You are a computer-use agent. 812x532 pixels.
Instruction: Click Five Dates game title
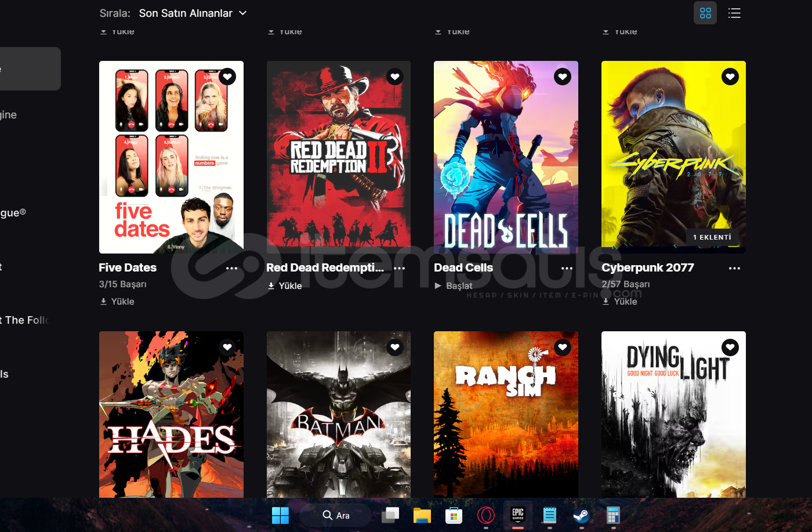pyautogui.click(x=128, y=267)
